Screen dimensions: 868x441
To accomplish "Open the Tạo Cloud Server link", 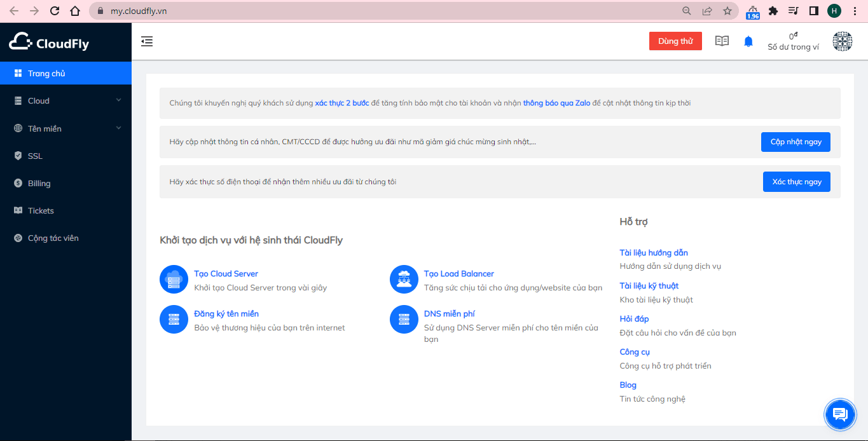I will pos(226,274).
